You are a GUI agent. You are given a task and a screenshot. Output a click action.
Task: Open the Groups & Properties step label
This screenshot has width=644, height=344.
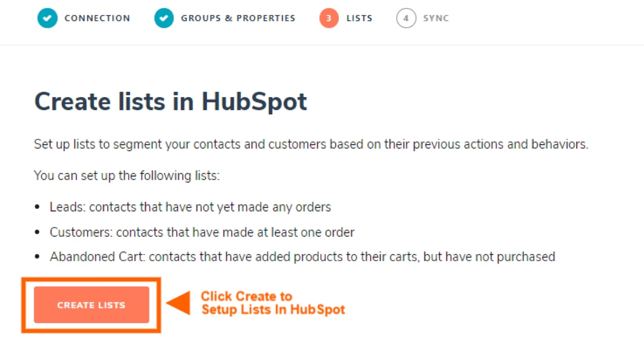tap(238, 18)
